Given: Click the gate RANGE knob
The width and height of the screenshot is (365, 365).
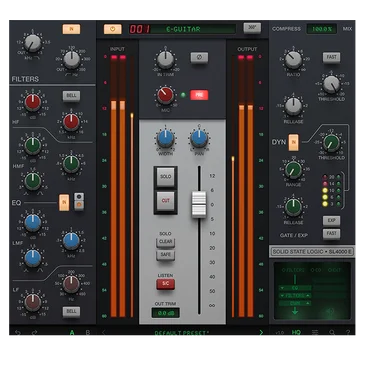Looking at the screenshot, I should (293, 169).
